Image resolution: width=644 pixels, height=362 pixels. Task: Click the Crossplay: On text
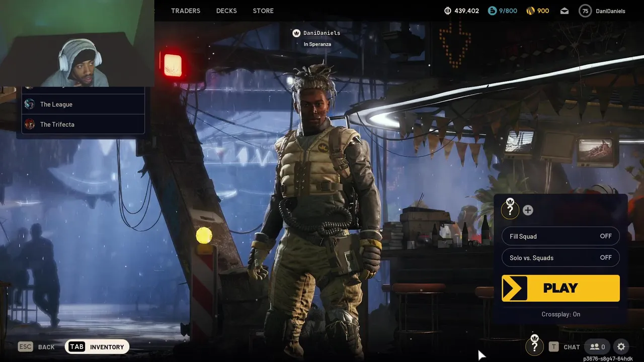pos(560,314)
